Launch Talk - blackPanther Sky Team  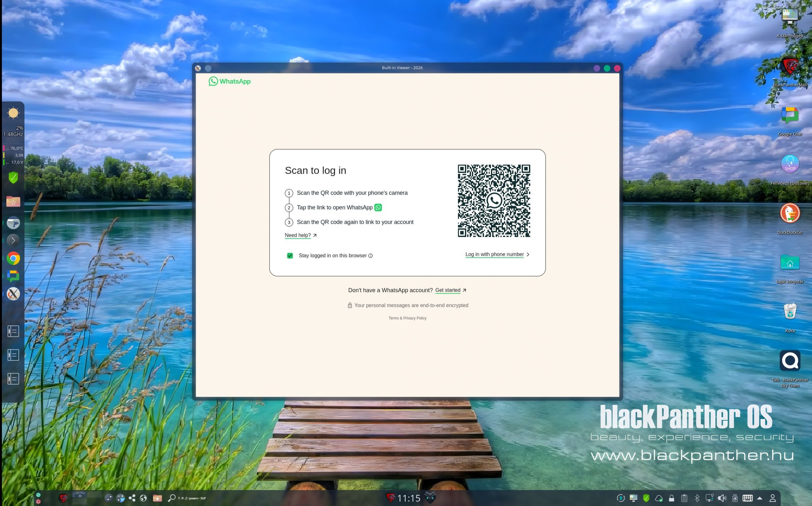[789, 361]
